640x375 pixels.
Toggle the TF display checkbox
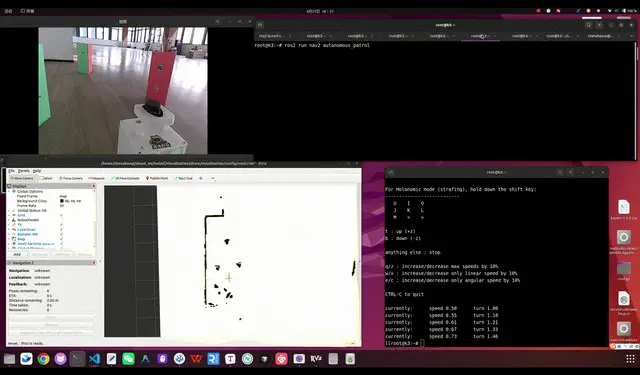(62, 224)
